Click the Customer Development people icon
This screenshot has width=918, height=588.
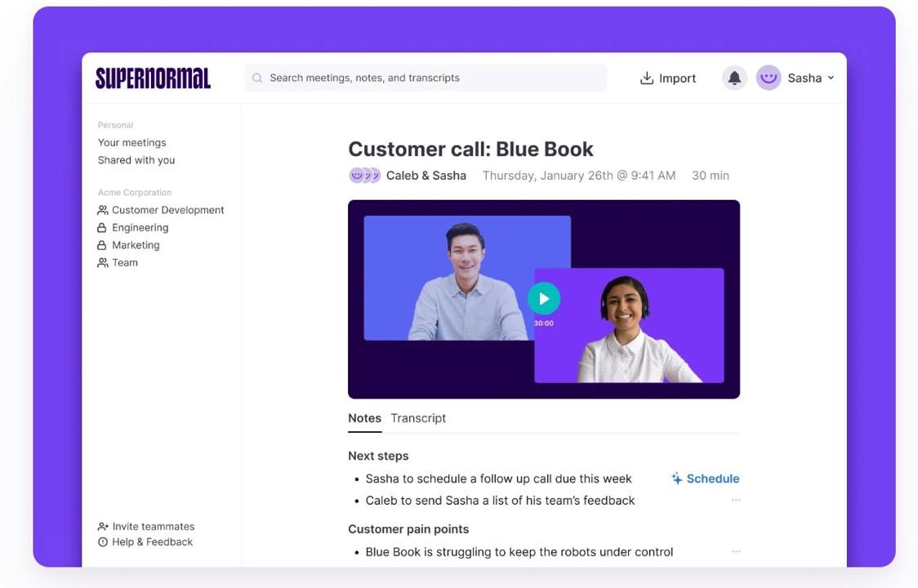click(102, 210)
